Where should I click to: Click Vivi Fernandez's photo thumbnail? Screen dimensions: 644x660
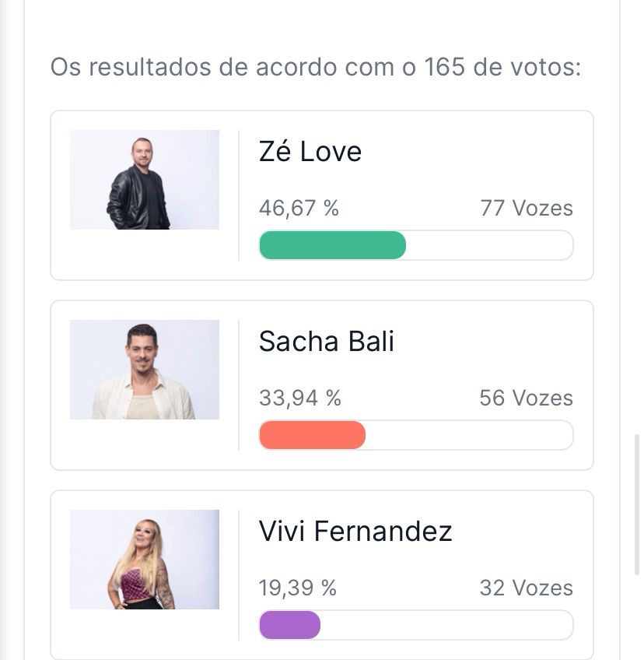pyautogui.click(x=144, y=560)
